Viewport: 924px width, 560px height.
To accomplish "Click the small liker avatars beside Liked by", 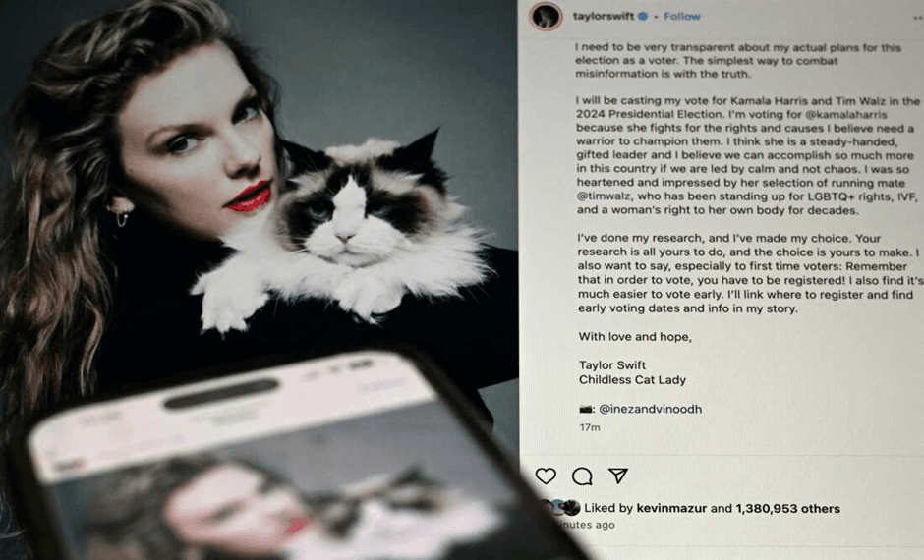I will click(562, 508).
